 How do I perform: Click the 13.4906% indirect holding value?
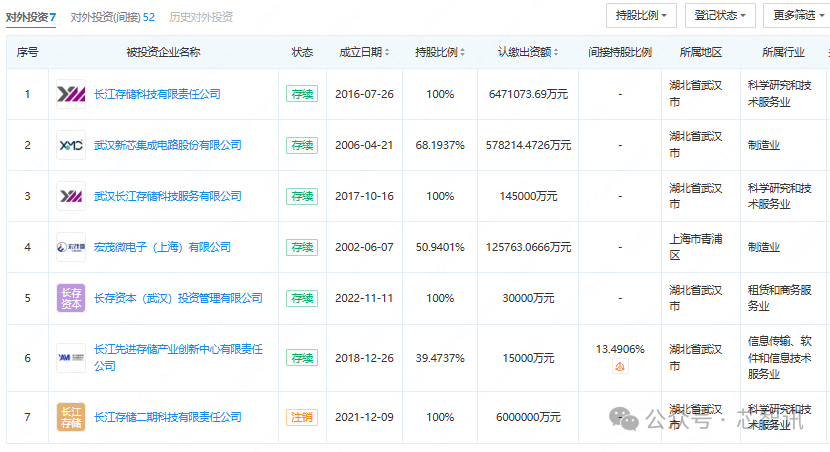tap(620, 349)
